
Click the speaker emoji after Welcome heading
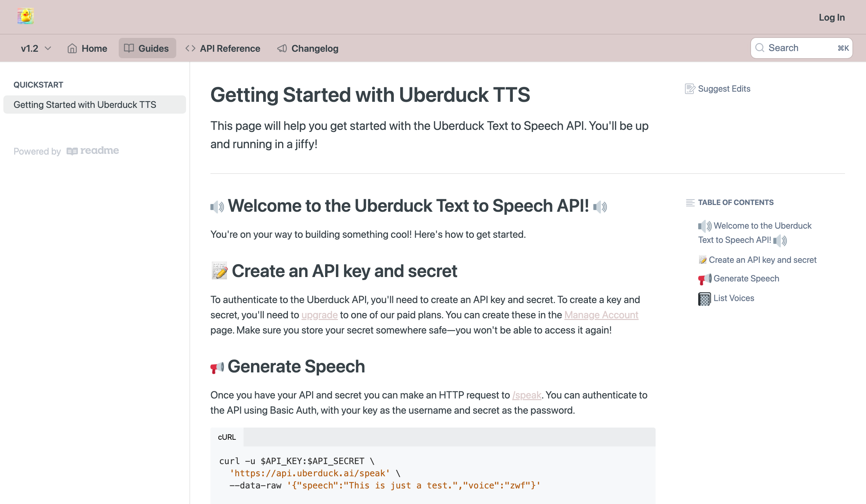point(600,206)
